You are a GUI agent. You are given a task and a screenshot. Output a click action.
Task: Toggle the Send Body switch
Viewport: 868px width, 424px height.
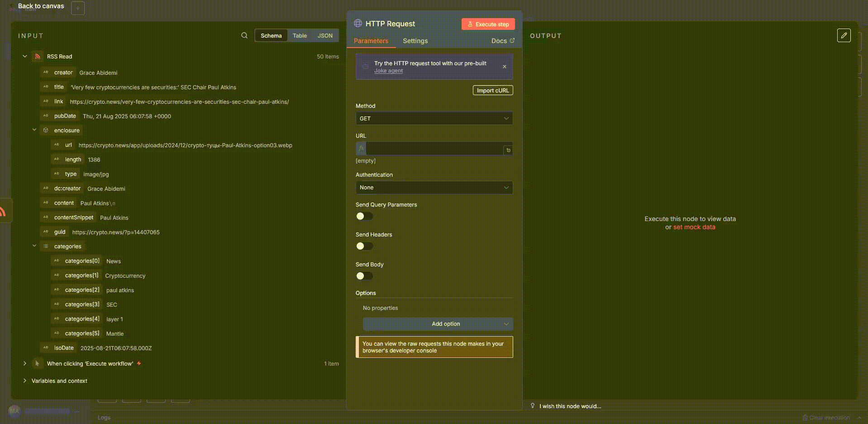pos(364,276)
